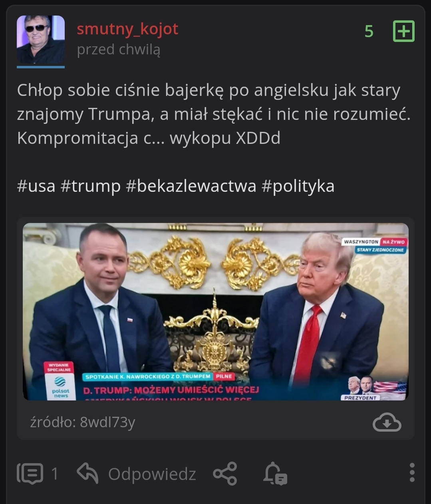Open the three-dot more options menu
This screenshot has width=431, height=504.
tap(412, 473)
